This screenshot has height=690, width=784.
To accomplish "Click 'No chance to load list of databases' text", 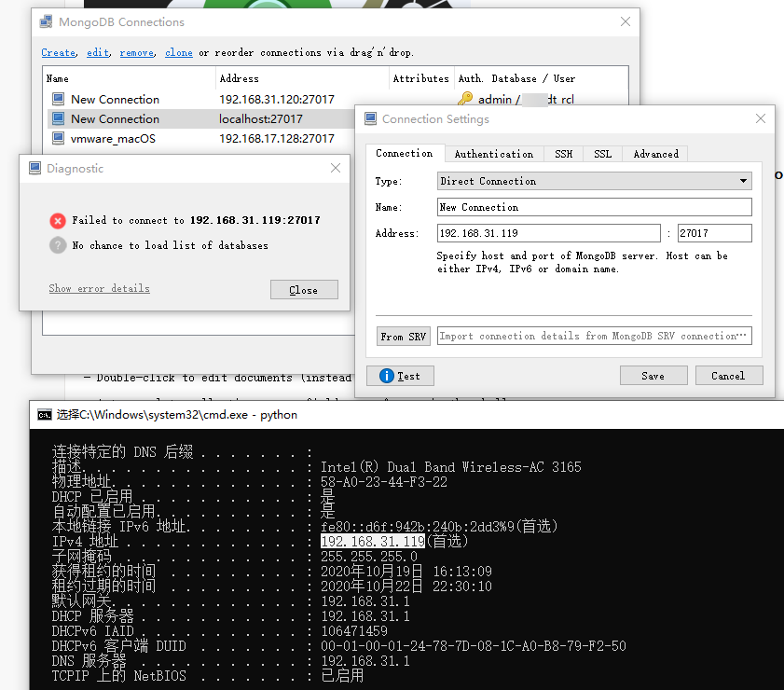I will point(170,245).
